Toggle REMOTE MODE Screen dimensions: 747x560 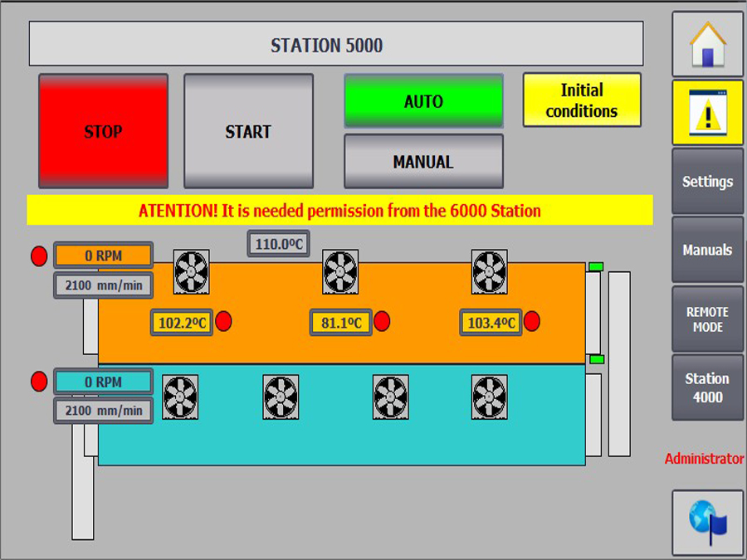(x=707, y=319)
